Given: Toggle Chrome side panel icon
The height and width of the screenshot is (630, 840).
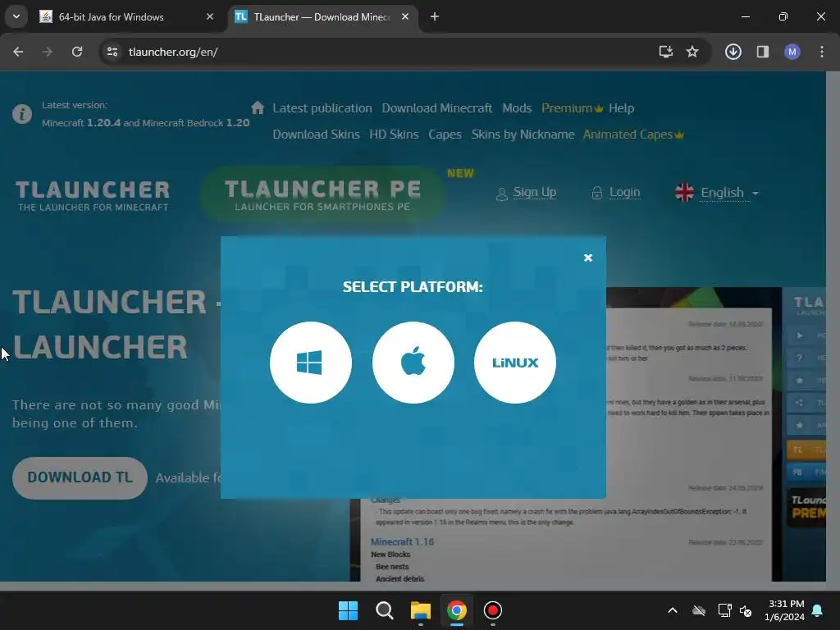Looking at the screenshot, I should pyautogui.click(x=763, y=52).
